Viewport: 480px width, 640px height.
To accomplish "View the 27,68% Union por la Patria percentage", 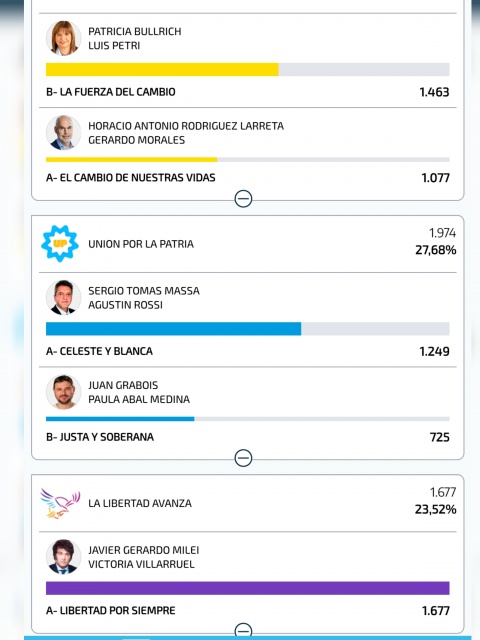I will click(436, 250).
